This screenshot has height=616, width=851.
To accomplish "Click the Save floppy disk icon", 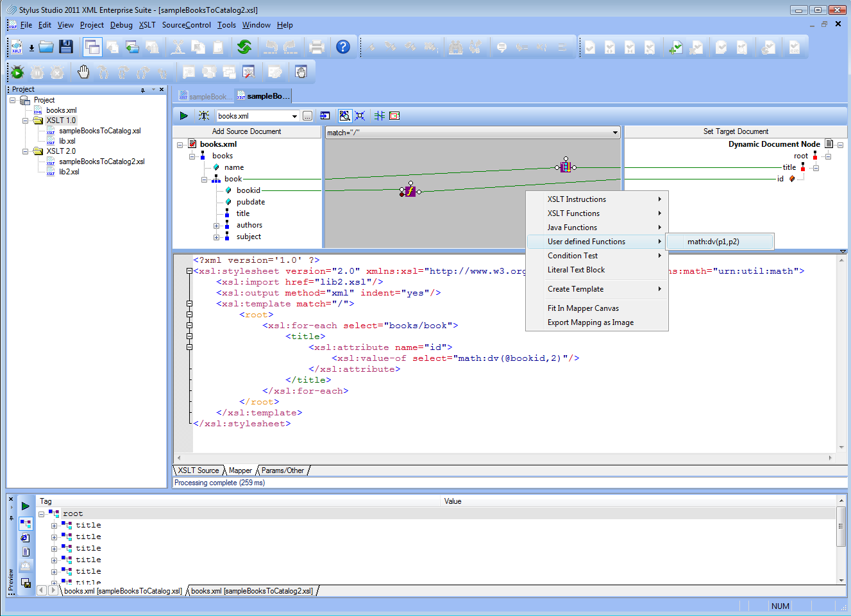I will coord(66,47).
